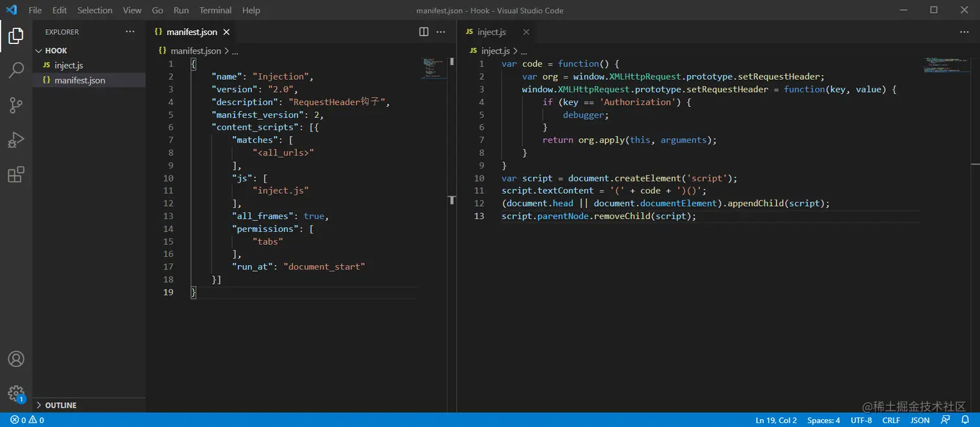Viewport: 980px width, 427px height.
Task: Switch to the inject.js editor tab
Action: (x=496, y=32)
